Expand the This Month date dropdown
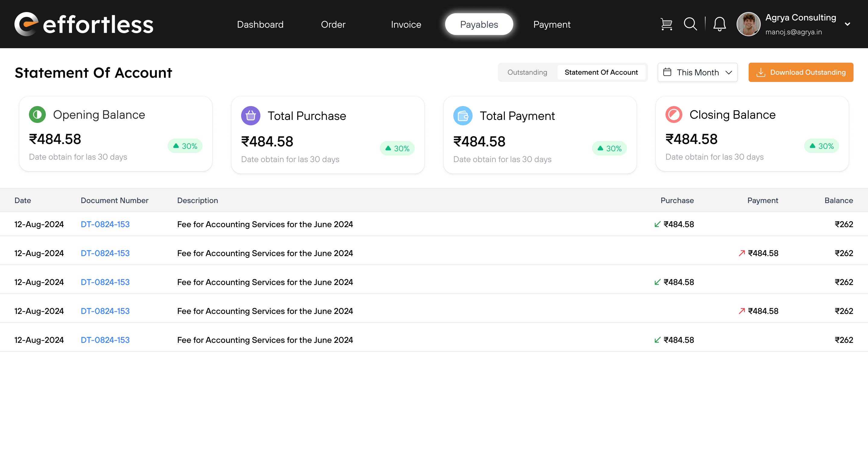The height and width of the screenshot is (470, 868). tap(697, 72)
